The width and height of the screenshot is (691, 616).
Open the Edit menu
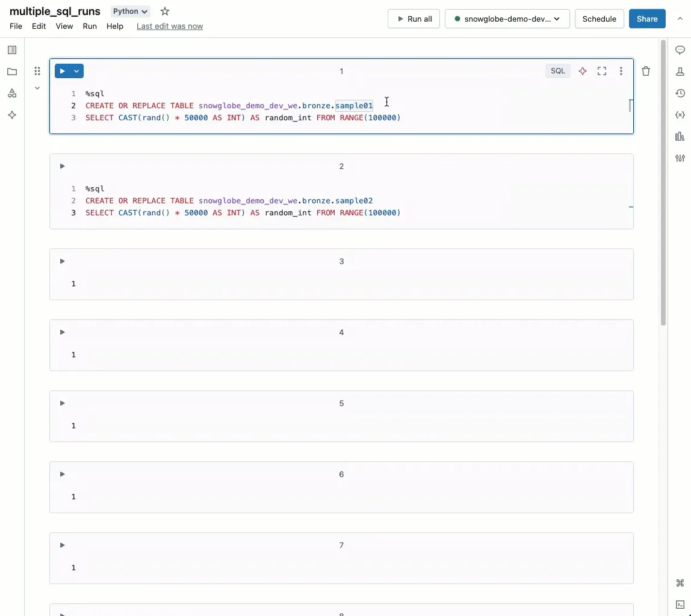[x=39, y=26]
